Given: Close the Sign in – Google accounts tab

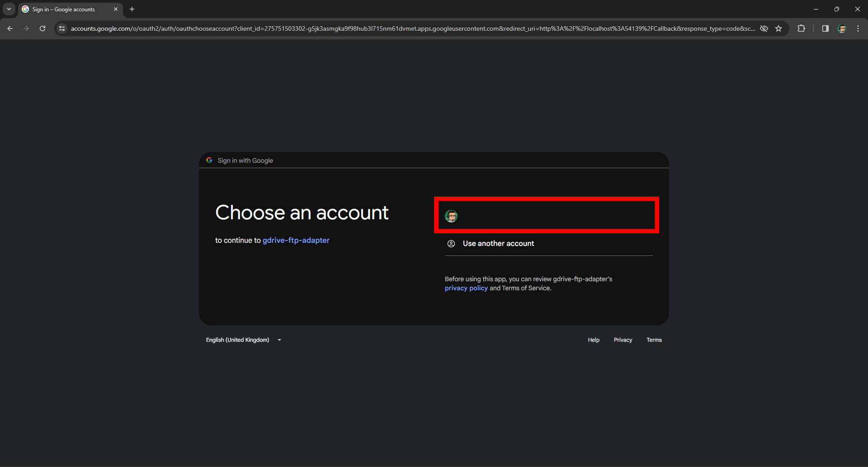Looking at the screenshot, I should [116, 9].
